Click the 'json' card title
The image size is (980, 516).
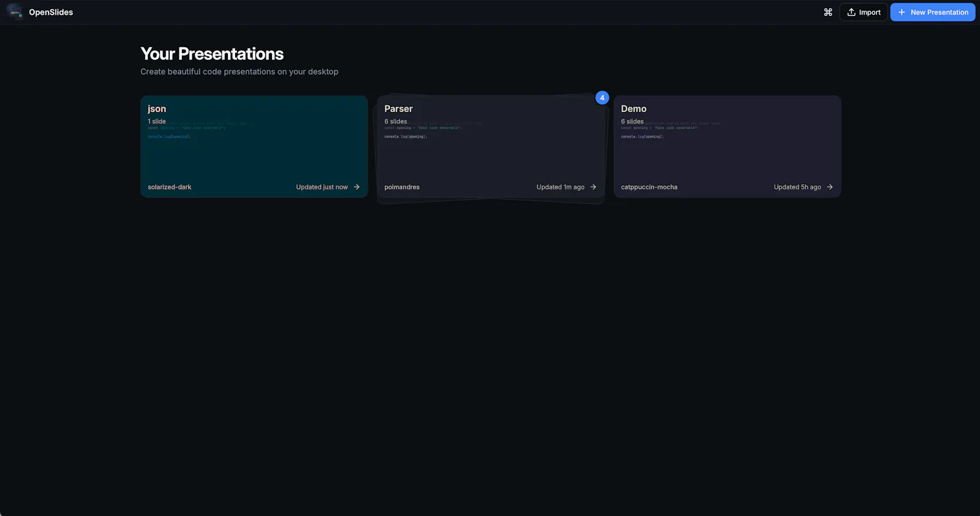157,109
